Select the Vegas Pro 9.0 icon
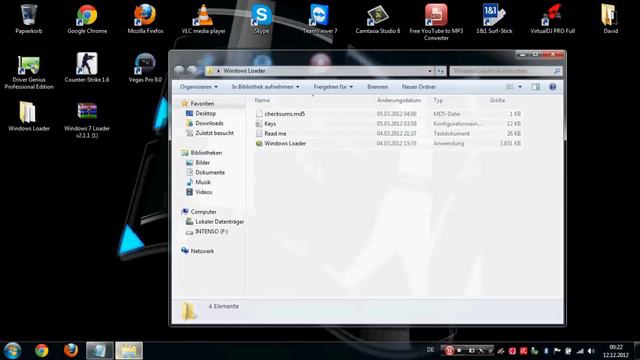 (145, 68)
